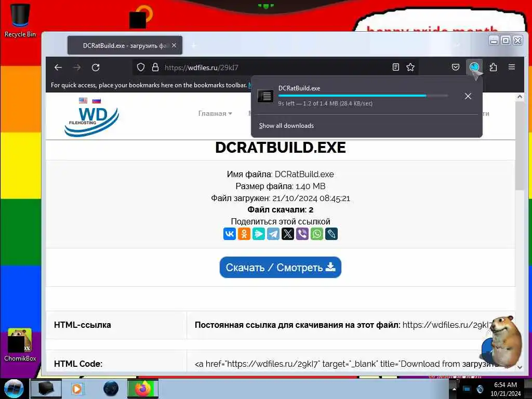The height and width of the screenshot is (399, 532).
Task: Show all downloads
Action: pos(286,126)
